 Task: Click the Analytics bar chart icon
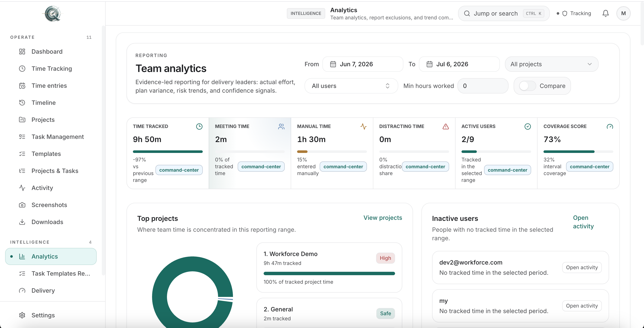coord(22,256)
